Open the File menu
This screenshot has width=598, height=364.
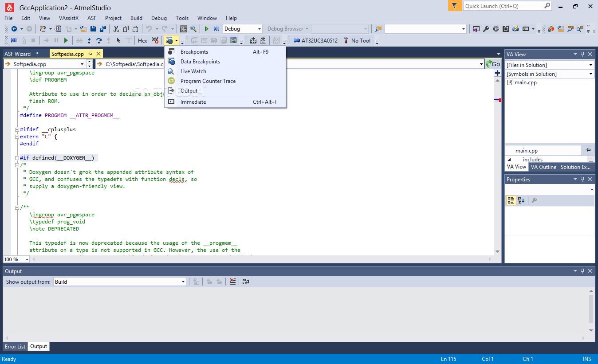[x=8, y=18]
